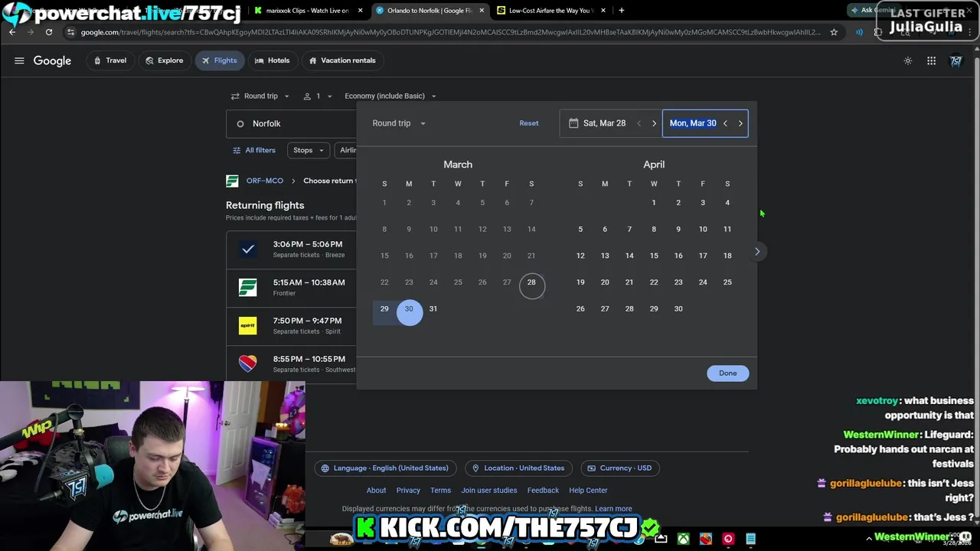Image resolution: width=980 pixels, height=551 pixels.
Task: Click the checkmark icon on the 3:06 PM flight
Action: click(247, 249)
